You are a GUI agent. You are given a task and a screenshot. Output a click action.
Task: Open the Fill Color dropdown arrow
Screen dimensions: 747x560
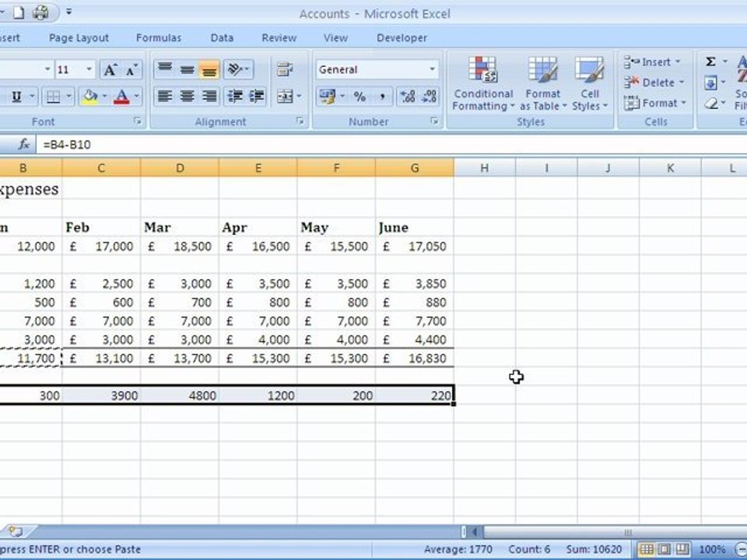coord(104,96)
